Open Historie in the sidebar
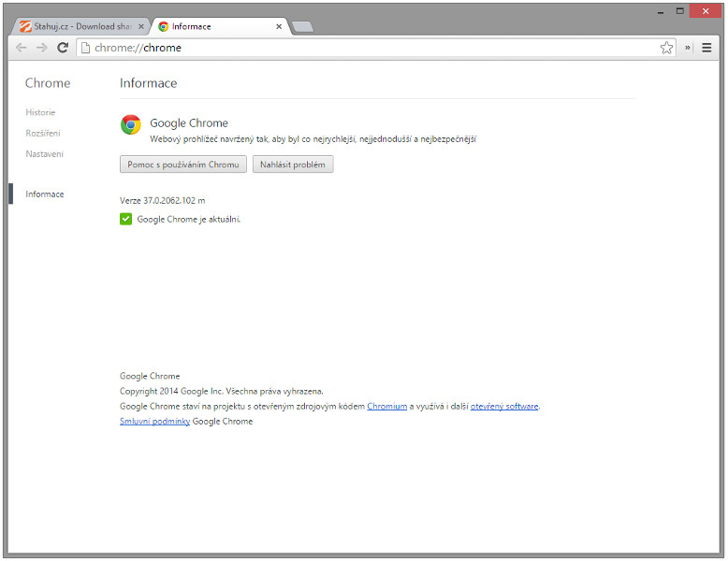The width and height of the screenshot is (728, 561). [x=40, y=112]
